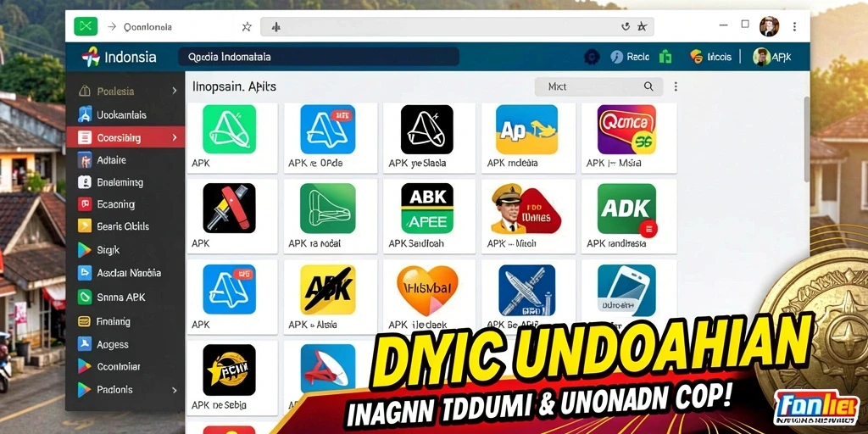The image size is (868, 434).
Task: Open the Recio header item
Action: (x=630, y=57)
